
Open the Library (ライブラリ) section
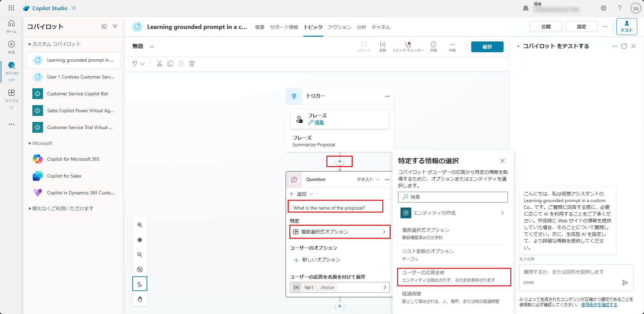coord(11,99)
